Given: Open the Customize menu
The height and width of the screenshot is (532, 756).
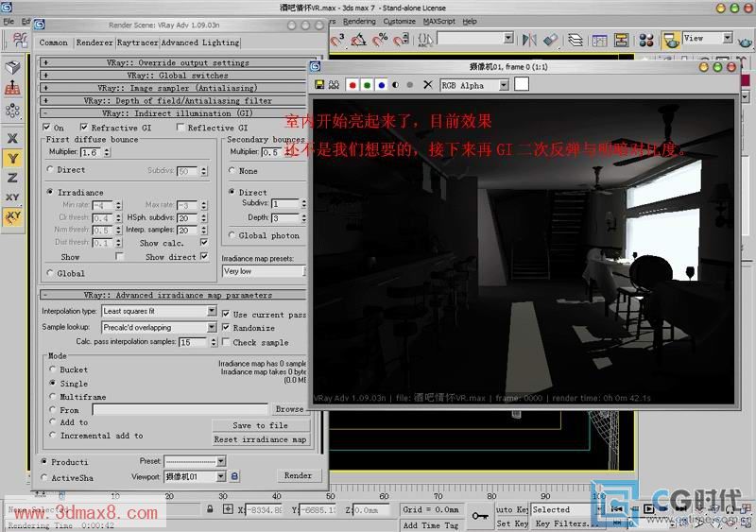Looking at the screenshot, I should [399, 21].
